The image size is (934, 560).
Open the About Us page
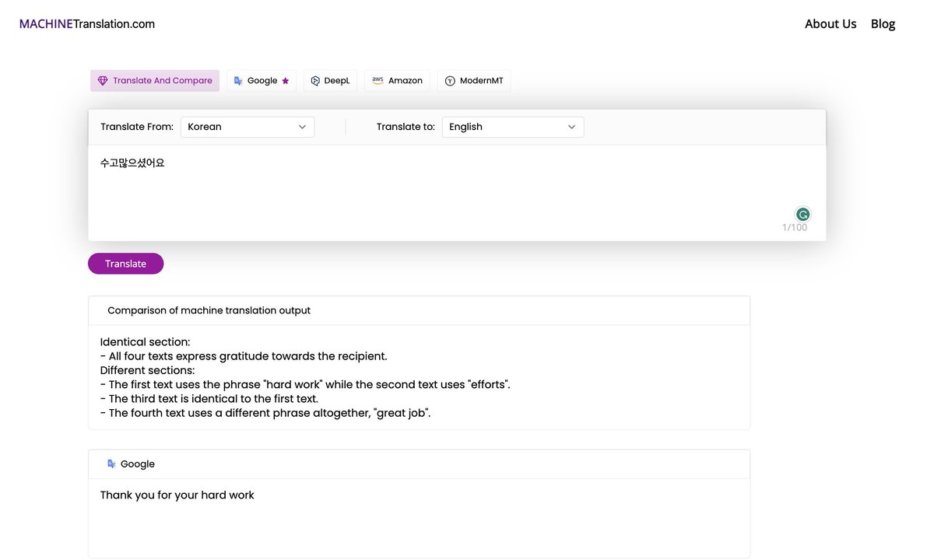point(830,24)
